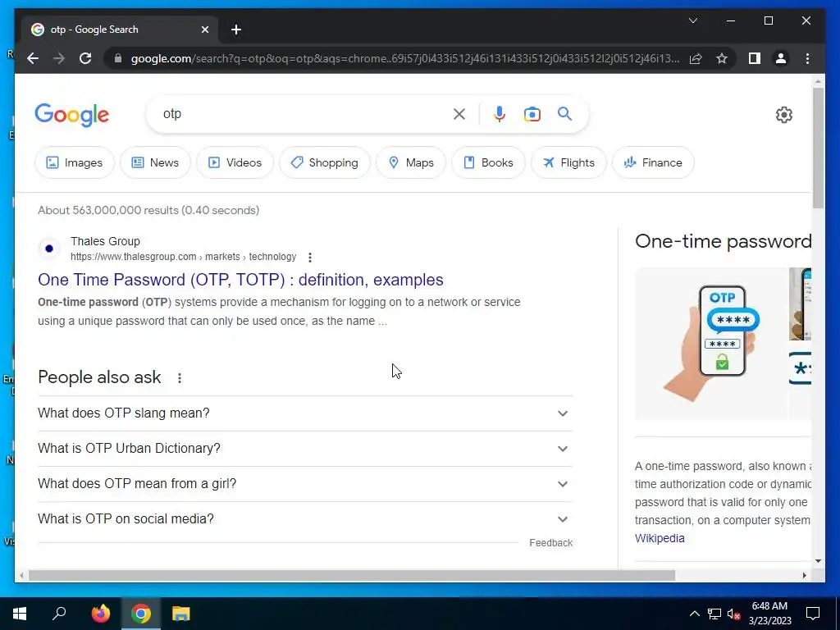Viewport: 840px width, 630px height.
Task: Open File Explorer from the taskbar
Action: 181,614
